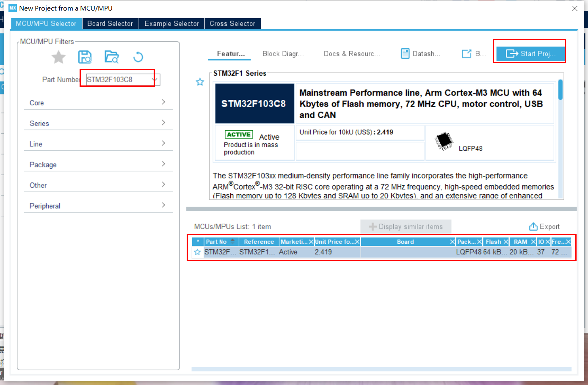Expand the Core filter section
The height and width of the screenshot is (385, 588).
click(x=98, y=102)
